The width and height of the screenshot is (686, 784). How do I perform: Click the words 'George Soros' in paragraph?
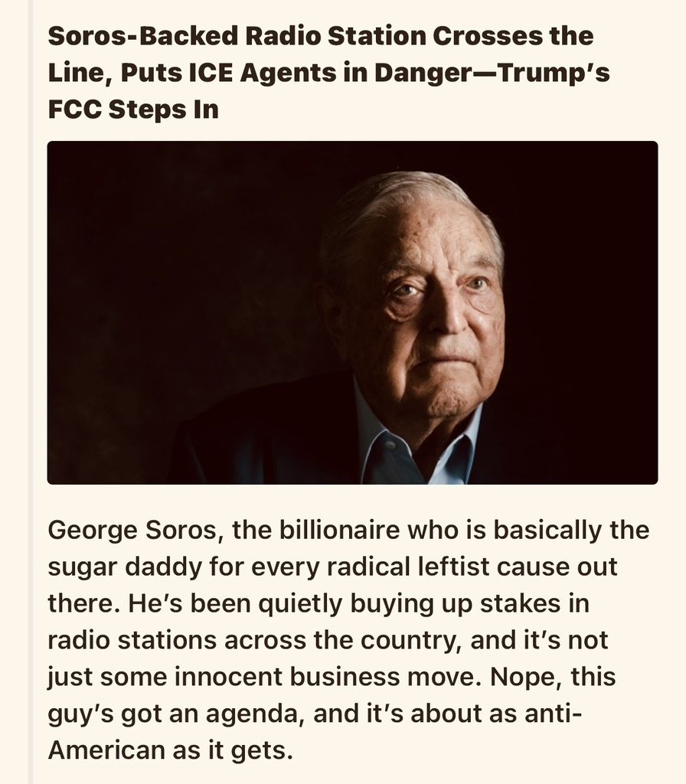tap(135, 531)
